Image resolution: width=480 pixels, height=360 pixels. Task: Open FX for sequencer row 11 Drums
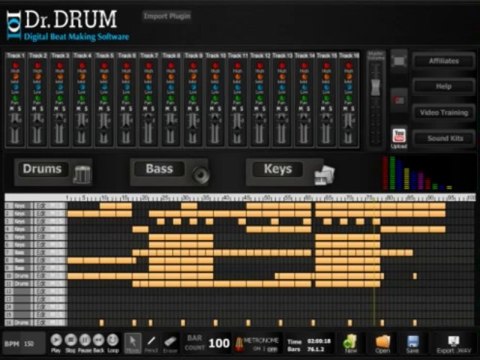[41, 284]
